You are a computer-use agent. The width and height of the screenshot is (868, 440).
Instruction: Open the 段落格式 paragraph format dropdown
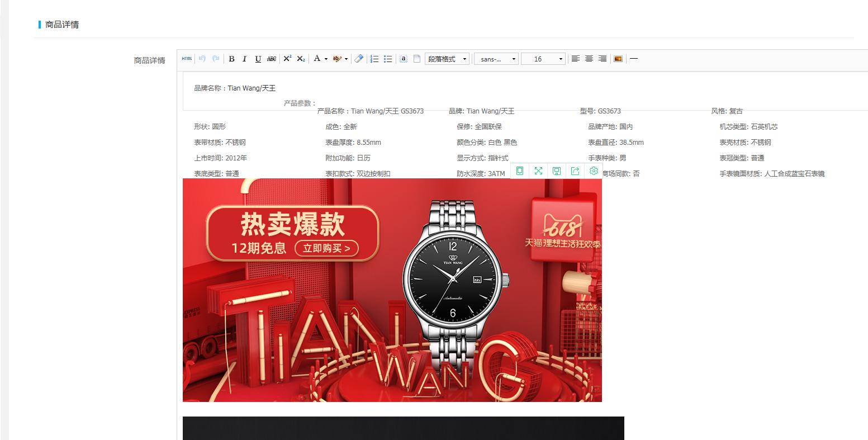(x=447, y=59)
